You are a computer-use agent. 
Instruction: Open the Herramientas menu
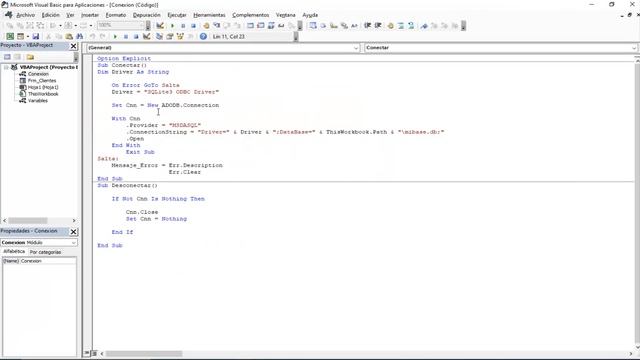pyautogui.click(x=209, y=15)
